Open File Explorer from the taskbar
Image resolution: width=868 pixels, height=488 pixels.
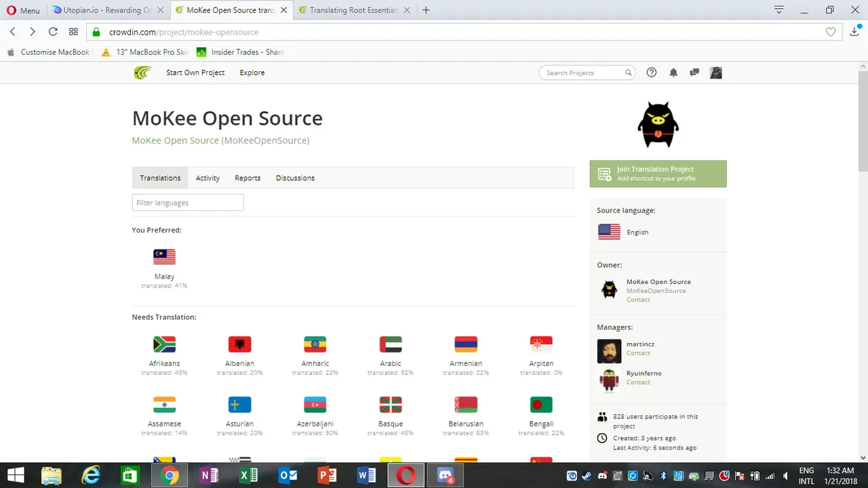pyautogui.click(x=52, y=475)
